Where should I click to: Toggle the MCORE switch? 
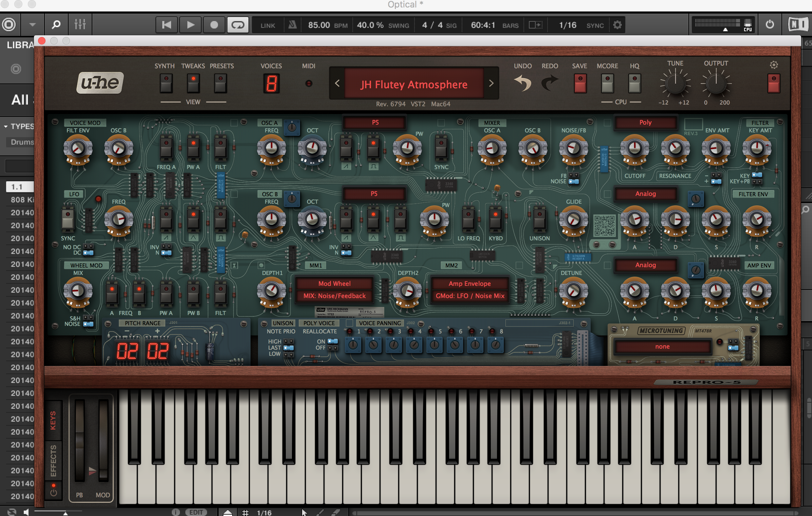pos(607,84)
